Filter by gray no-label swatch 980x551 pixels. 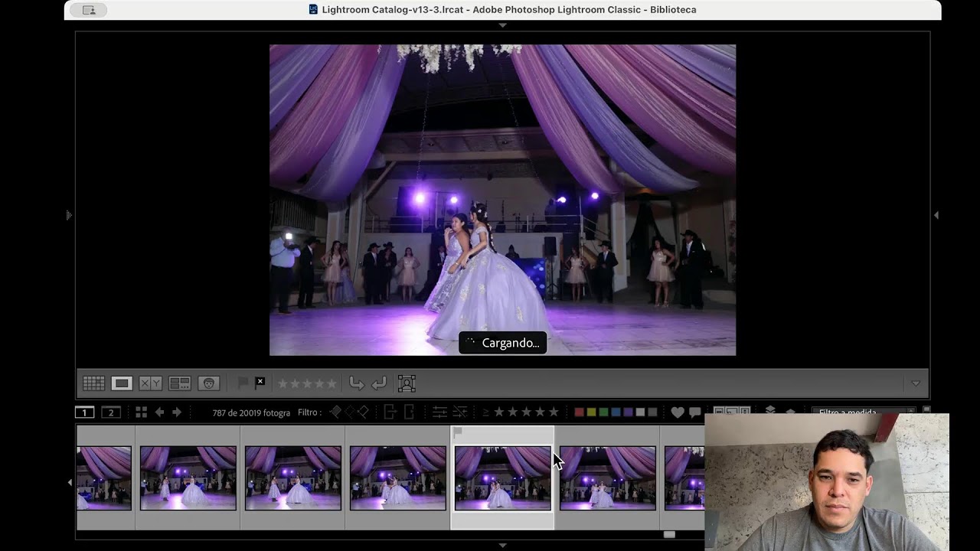[x=652, y=412]
